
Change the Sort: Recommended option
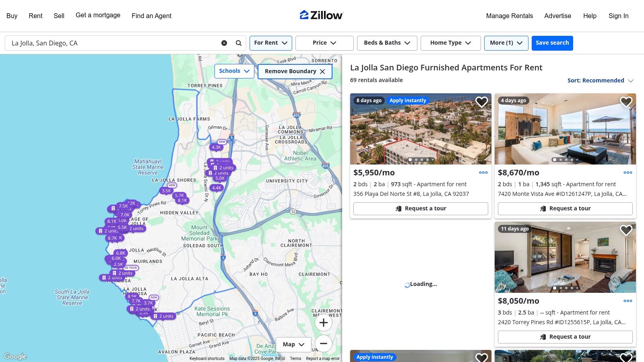tap(600, 80)
